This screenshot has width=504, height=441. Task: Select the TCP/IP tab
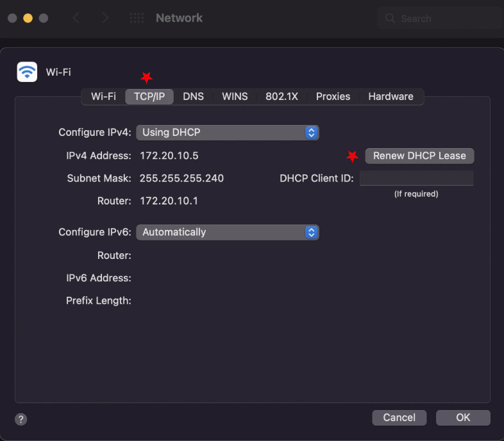pyautogui.click(x=149, y=96)
